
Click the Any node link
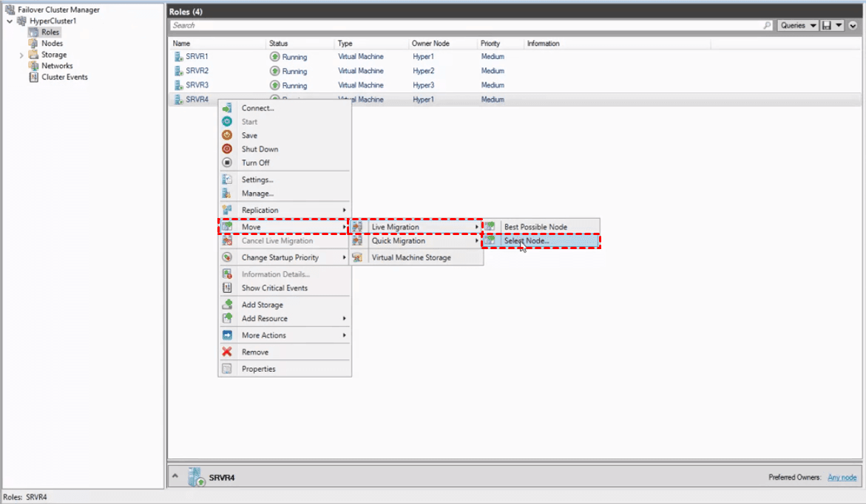(x=842, y=477)
